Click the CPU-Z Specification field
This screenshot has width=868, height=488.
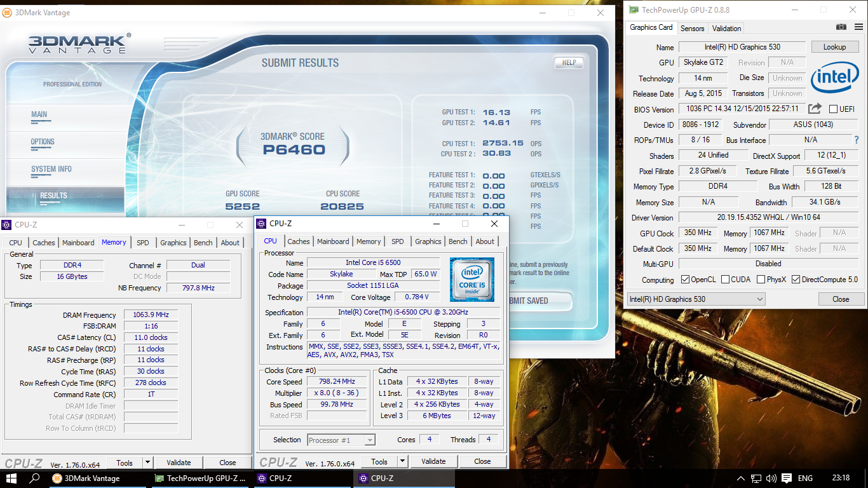click(403, 313)
